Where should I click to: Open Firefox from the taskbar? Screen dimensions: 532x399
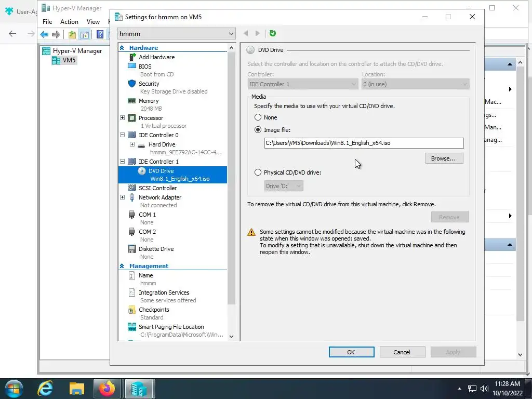tap(107, 389)
